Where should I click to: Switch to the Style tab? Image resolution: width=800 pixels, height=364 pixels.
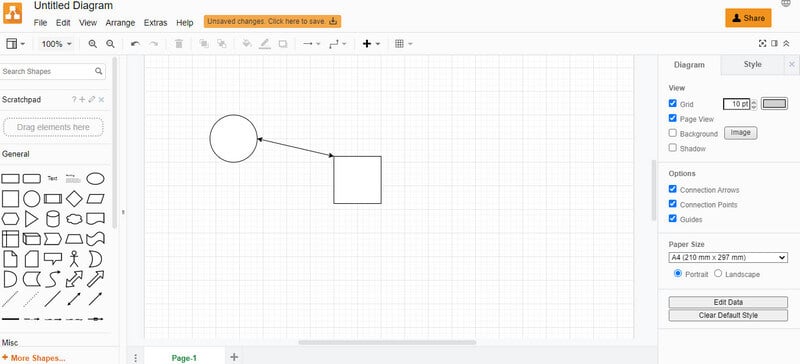753,64
